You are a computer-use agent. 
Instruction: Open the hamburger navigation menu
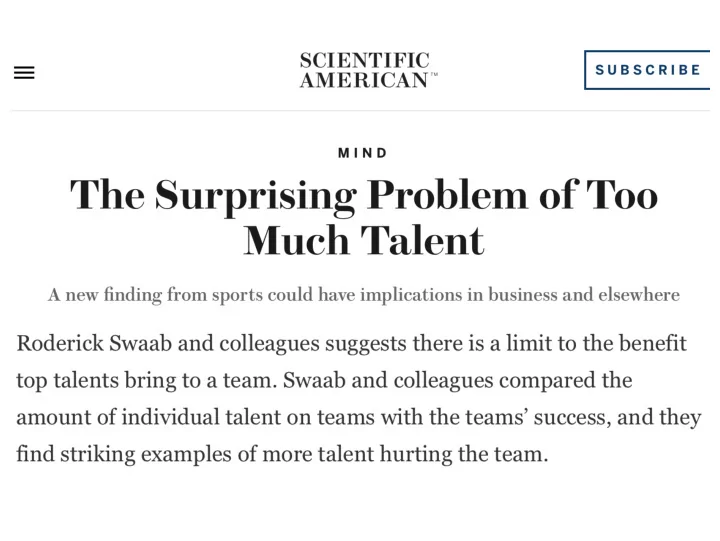[24, 73]
